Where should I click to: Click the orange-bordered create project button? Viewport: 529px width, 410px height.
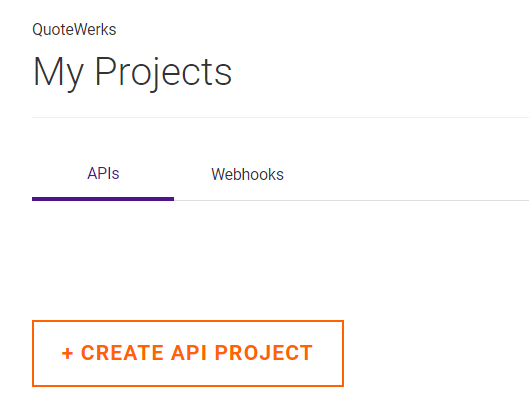point(188,353)
